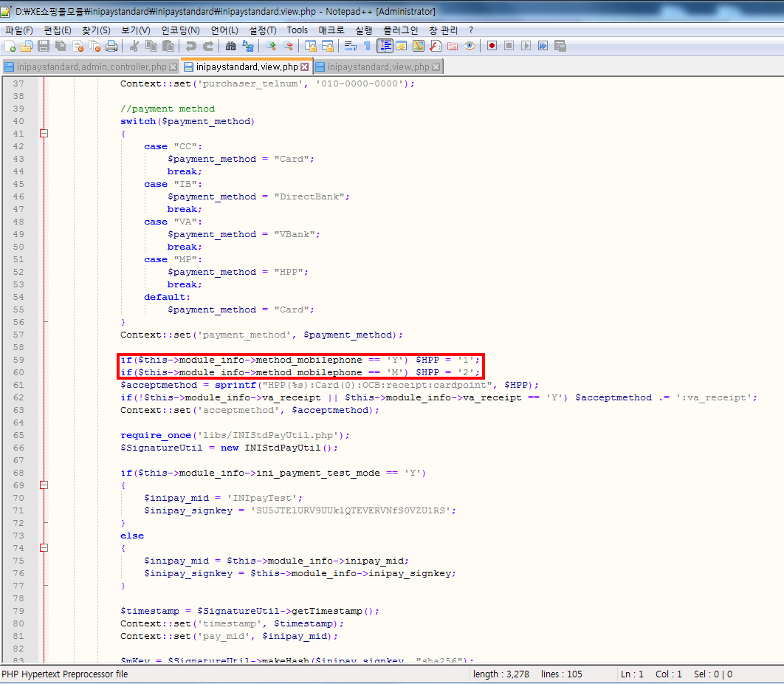Open the 창 관리 menu
Viewport: 784px width, 684px height.
443,30
